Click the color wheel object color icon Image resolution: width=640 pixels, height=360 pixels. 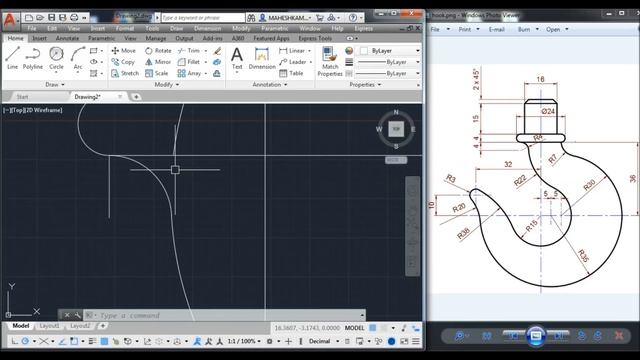coord(349,51)
